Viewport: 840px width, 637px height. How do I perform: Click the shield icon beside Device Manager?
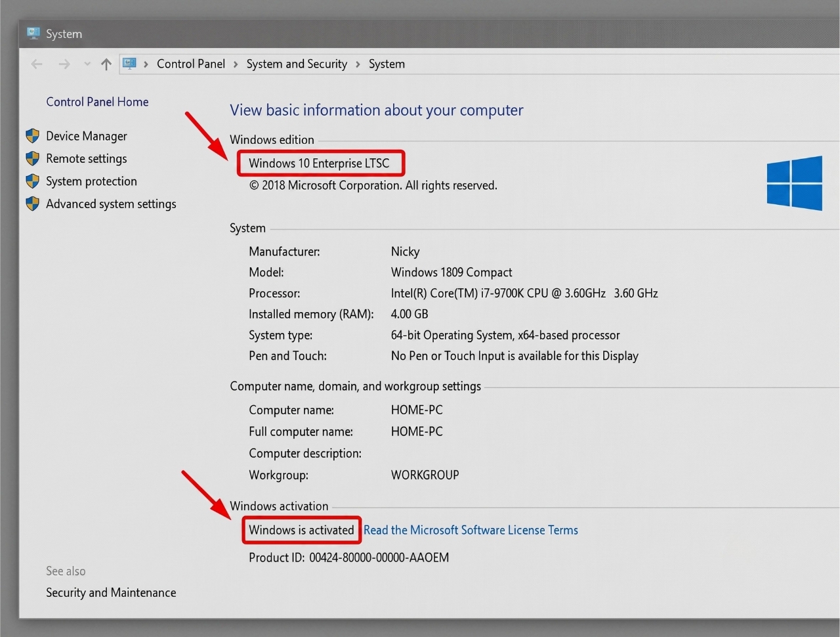click(x=33, y=136)
